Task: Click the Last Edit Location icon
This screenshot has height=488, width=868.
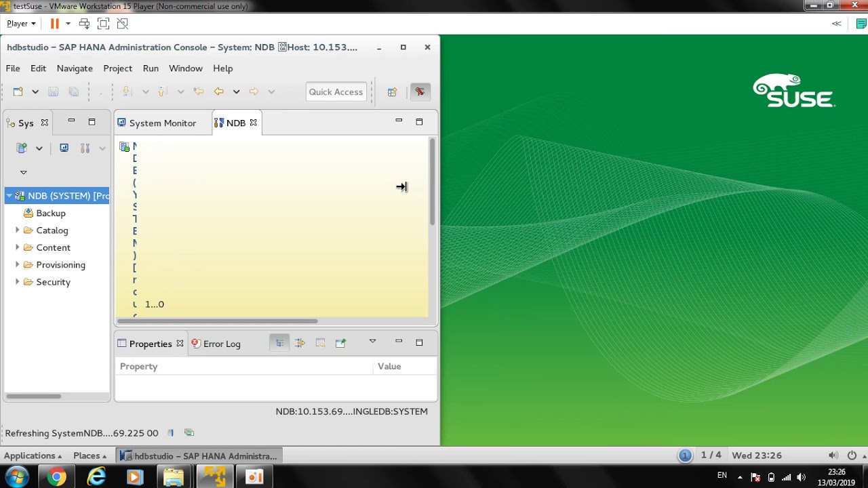Action: point(198,91)
